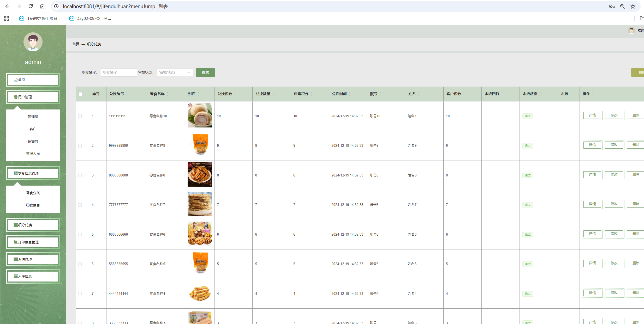Reload the page with the browser refresh icon

pyautogui.click(x=31, y=6)
